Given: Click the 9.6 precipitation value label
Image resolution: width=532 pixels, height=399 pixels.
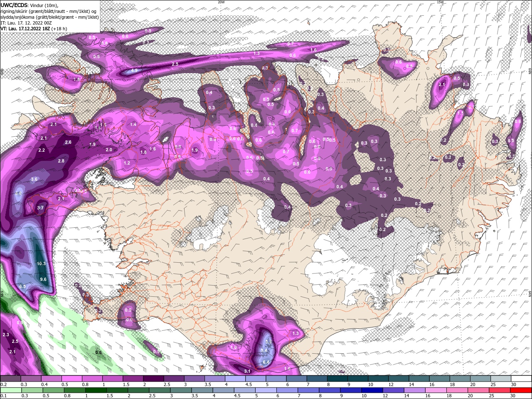Looking at the screenshot, I should pyautogui.click(x=43, y=279).
